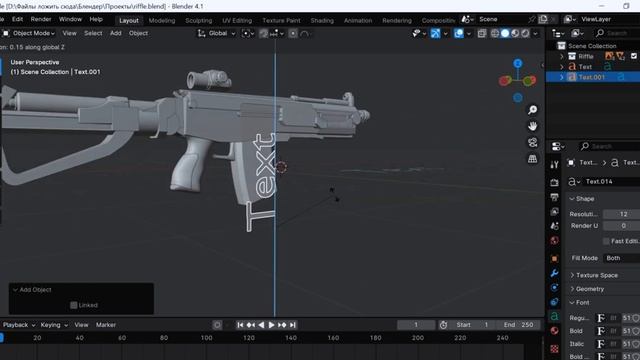Open the Output properties printer icon

coord(554,197)
